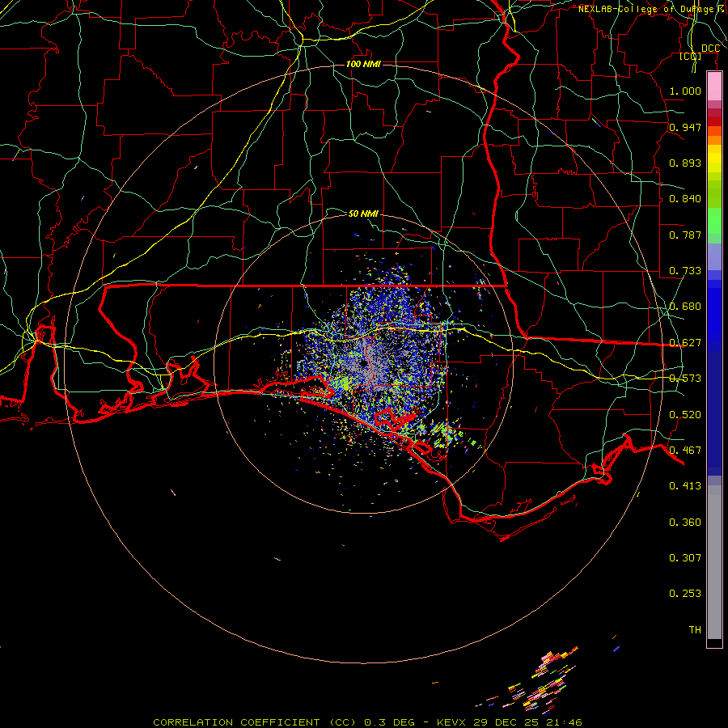Click the 0.893 color scale label
The width and height of the screenshot is (728, 728).
pos(685,163)
